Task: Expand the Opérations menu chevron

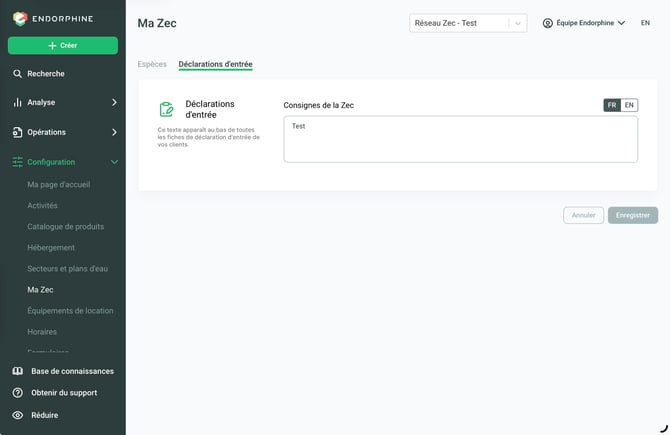Action: pyautogui.click(x=114, y=132)
